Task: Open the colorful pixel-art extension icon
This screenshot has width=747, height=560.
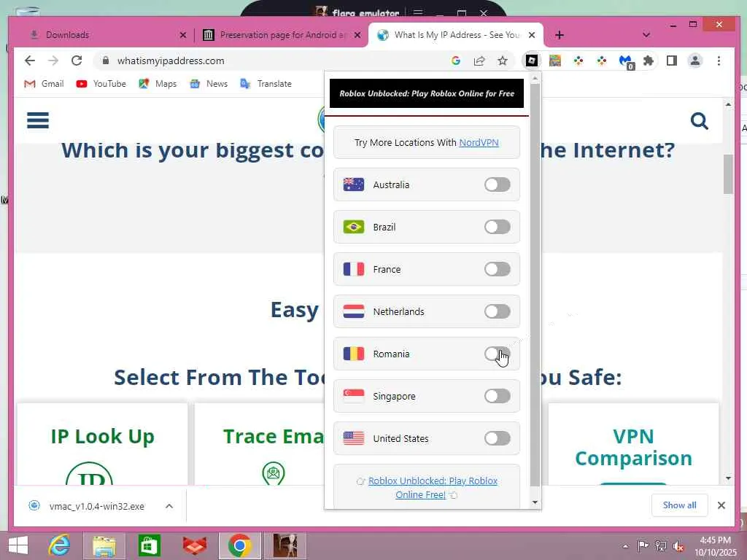Action: click(555, 61)
